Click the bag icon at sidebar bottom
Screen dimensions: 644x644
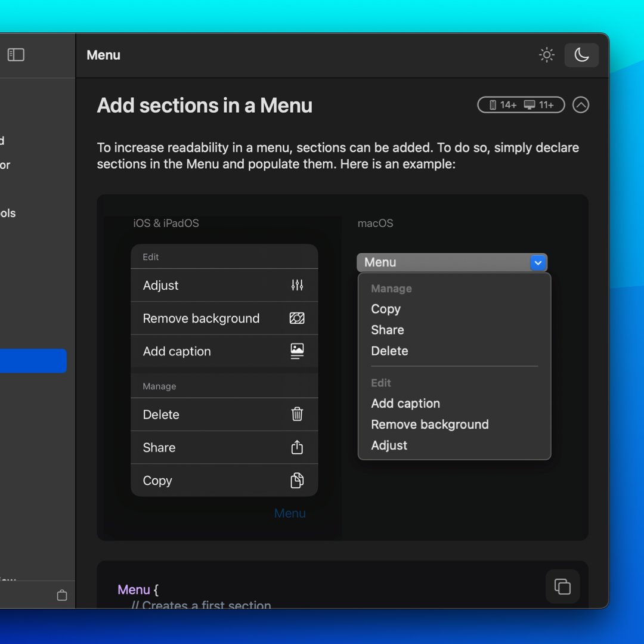(62, 595)
